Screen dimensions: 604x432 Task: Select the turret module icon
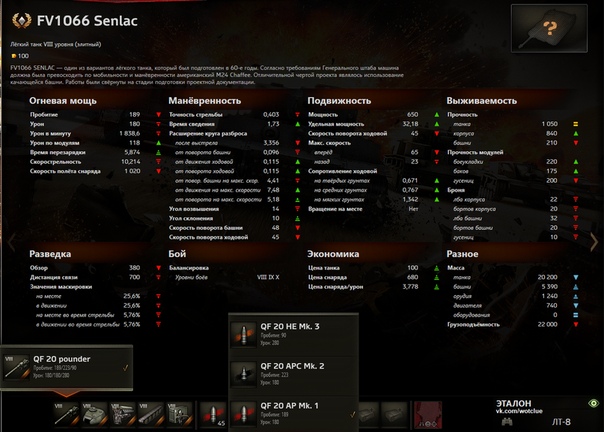point(94,415)
